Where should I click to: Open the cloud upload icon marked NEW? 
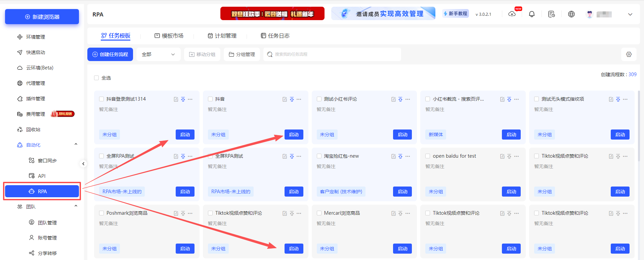[x=512, y=14]
